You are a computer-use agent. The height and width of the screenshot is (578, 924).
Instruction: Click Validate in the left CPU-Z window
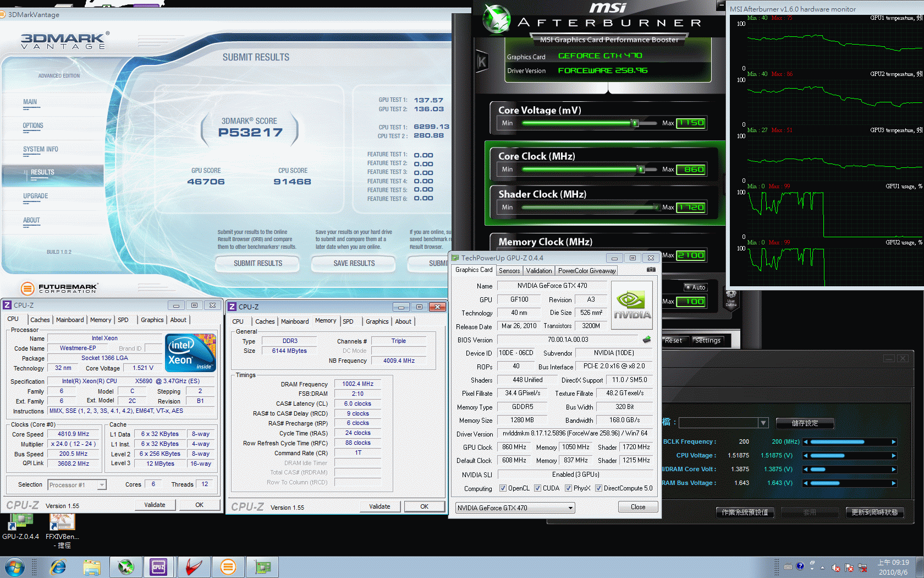click(x=155, y=505)
